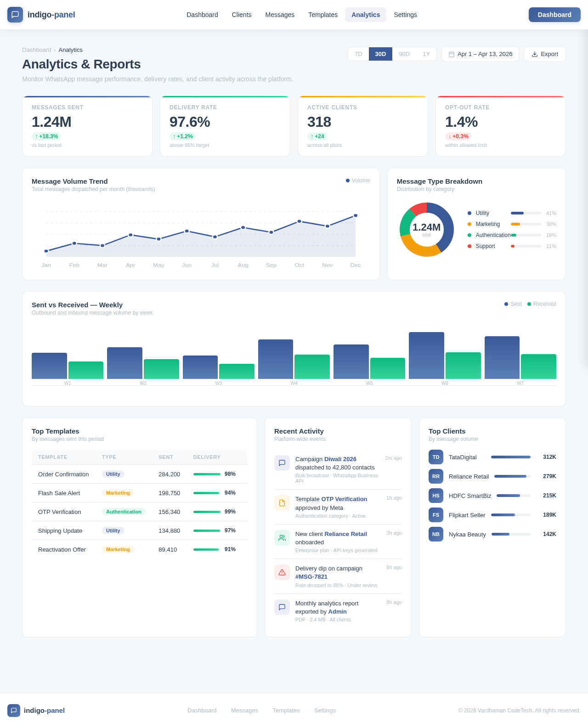
Task: Click the Support legend color dot
Action: coord(469,246)
